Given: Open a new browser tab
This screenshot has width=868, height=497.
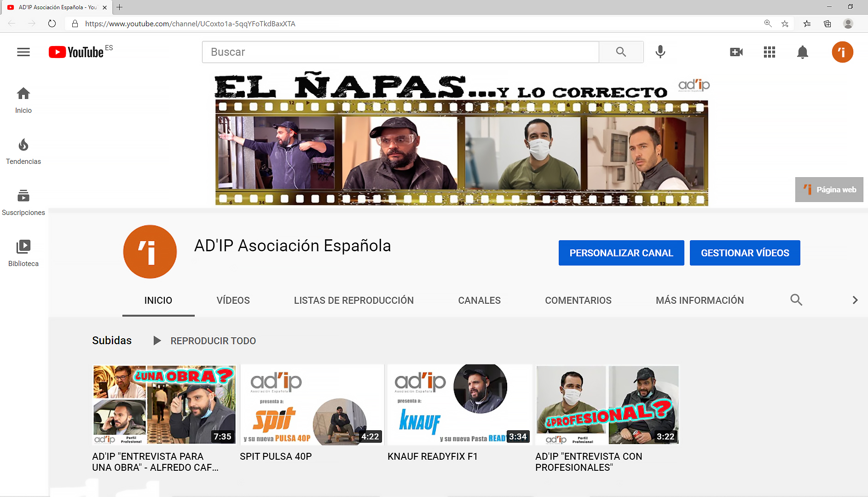Looking at the screenshot, I should click(120, 7).
